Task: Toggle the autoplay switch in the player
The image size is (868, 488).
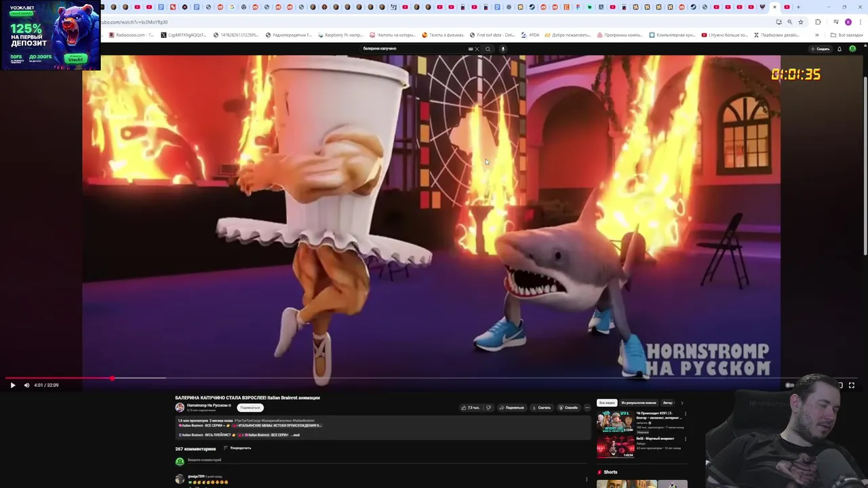Action: tap(790, 385)
